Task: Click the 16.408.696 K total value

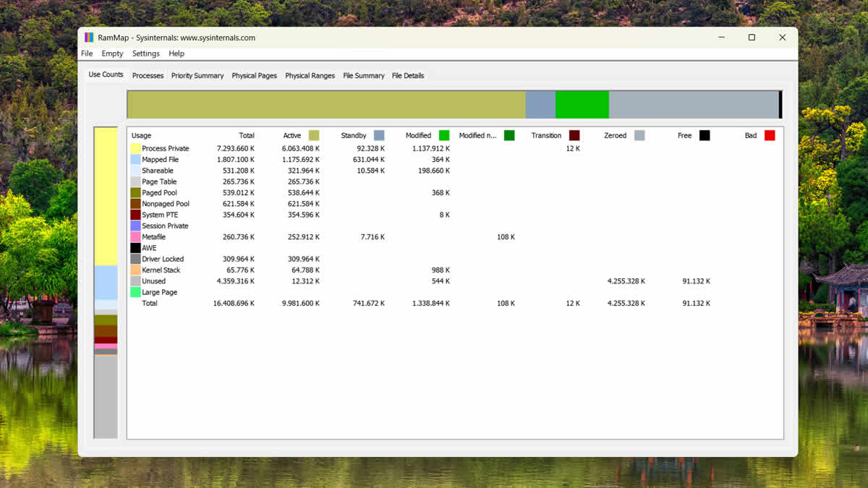Action: coord(234,303)
